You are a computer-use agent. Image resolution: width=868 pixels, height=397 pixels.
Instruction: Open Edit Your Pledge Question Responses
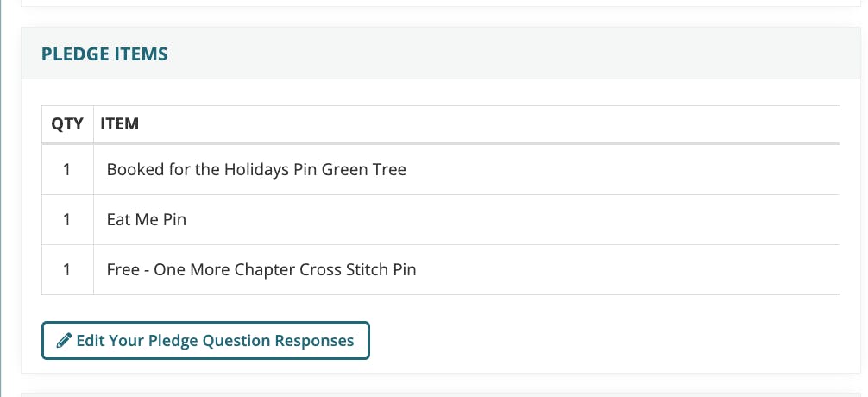205,340
